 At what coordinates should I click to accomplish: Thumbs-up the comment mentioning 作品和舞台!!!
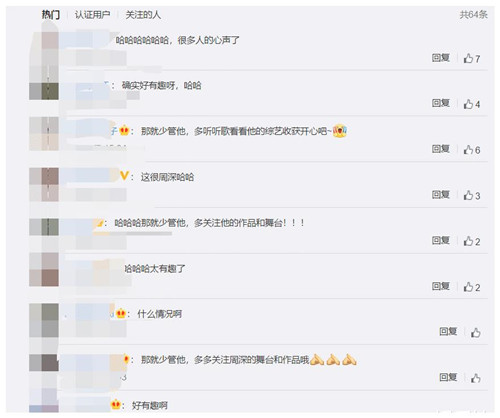click(471, 241)
